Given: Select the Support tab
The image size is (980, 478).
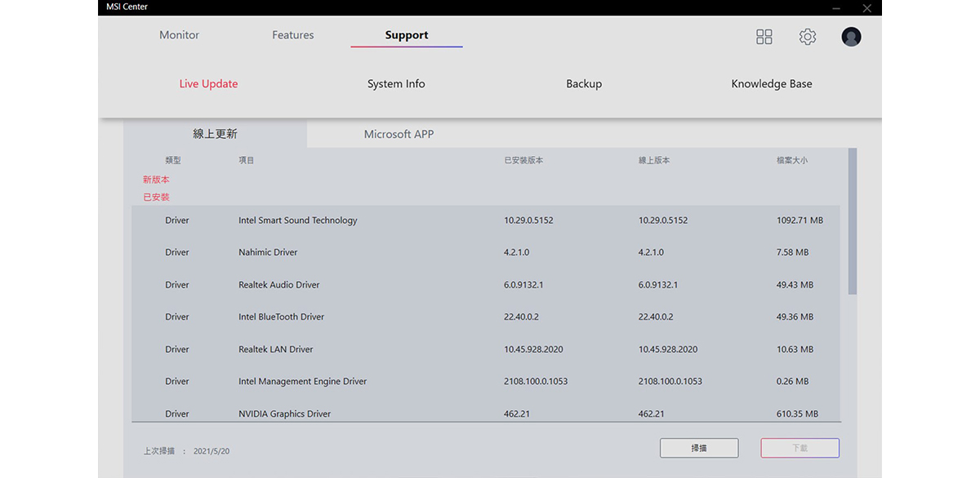Looking at the screenshot, I should [407, 35].
